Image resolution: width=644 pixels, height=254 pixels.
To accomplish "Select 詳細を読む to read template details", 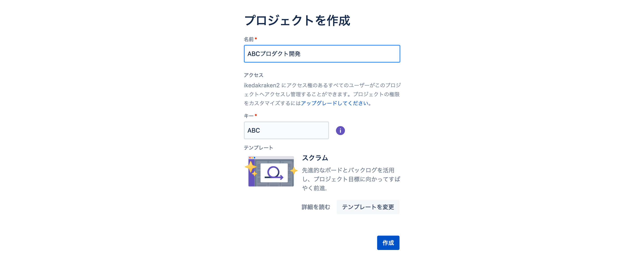I will point(316,207).
